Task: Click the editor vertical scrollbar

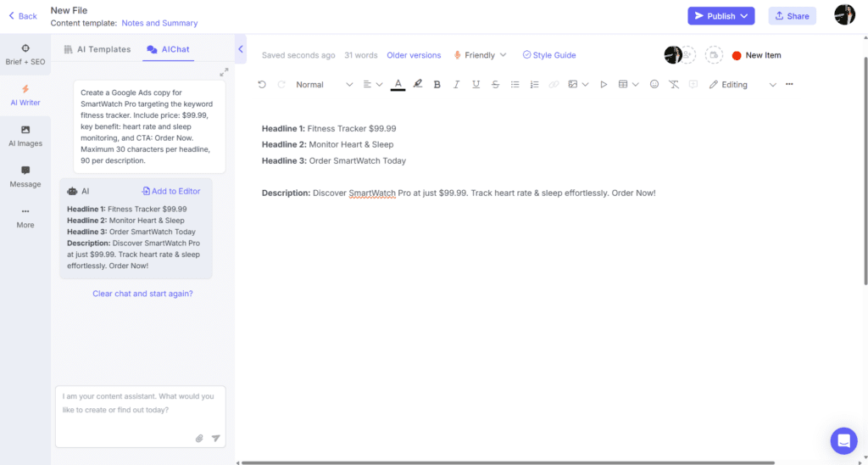Action: click(x=865, y=171)
